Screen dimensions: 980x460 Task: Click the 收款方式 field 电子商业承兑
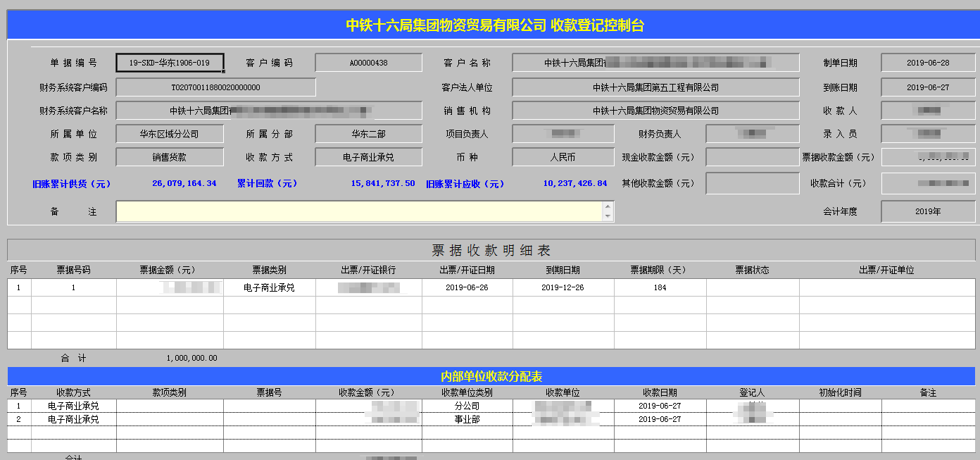click(368, 157)
